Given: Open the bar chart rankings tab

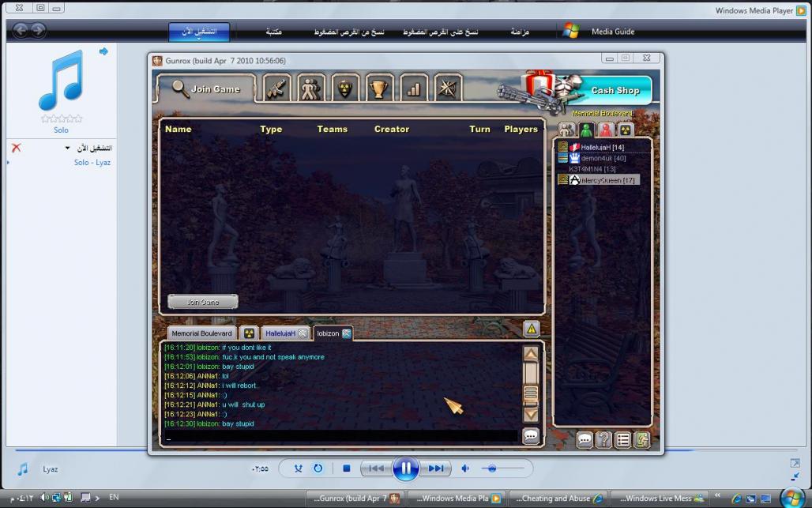Looking at the screenshot, I should (x=414, y=88).
